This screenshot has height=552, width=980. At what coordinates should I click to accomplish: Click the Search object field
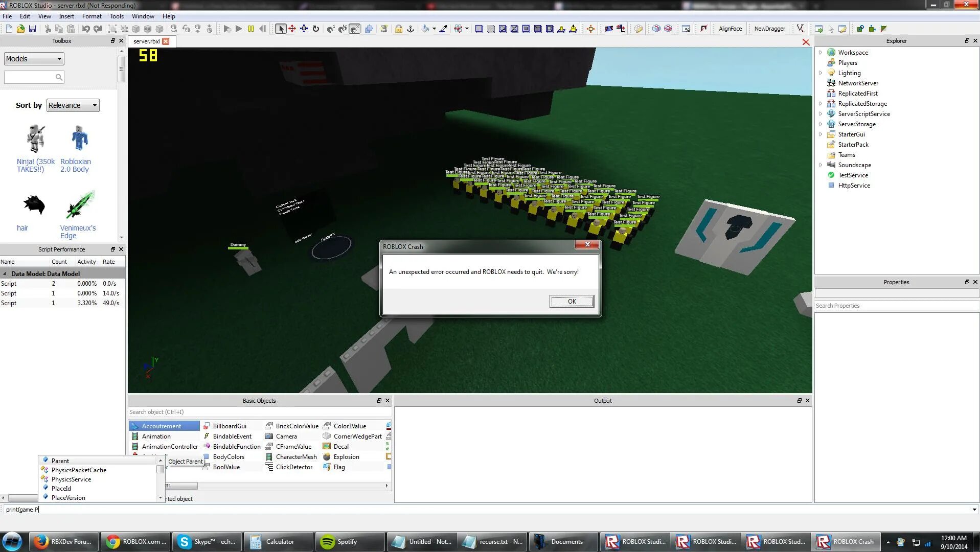coord(260,412)
